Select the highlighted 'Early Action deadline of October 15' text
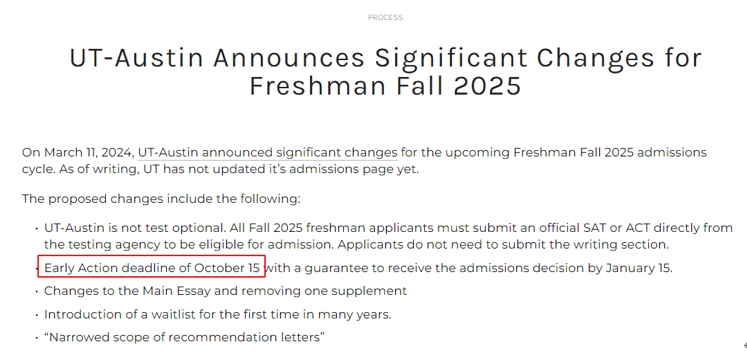 [152, 268]
